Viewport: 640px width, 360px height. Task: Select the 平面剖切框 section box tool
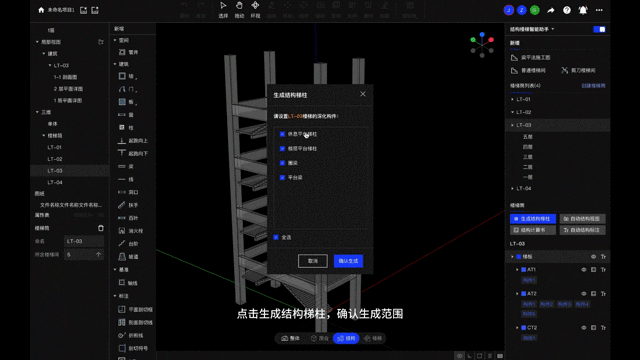[x=135, y=309]
